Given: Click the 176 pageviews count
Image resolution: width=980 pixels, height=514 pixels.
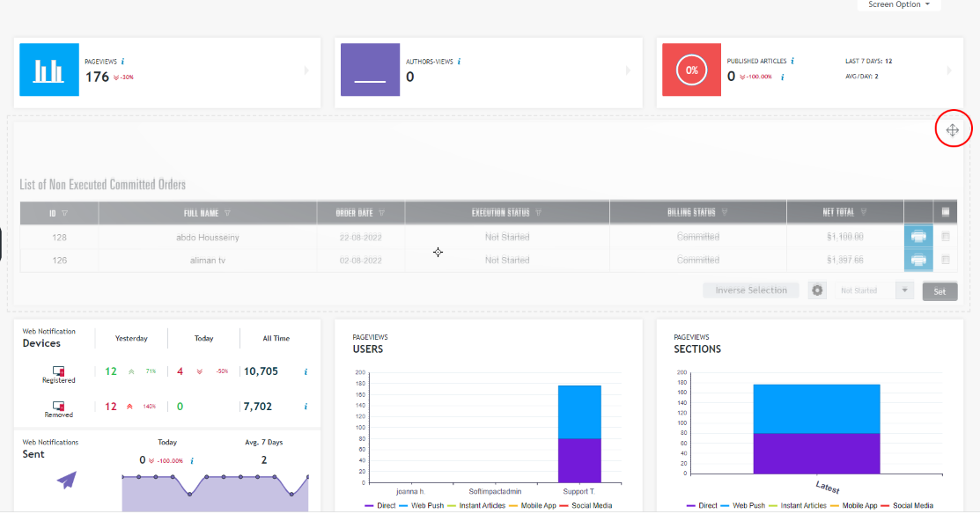Looking at the screenshot, I should coord(97,77).
